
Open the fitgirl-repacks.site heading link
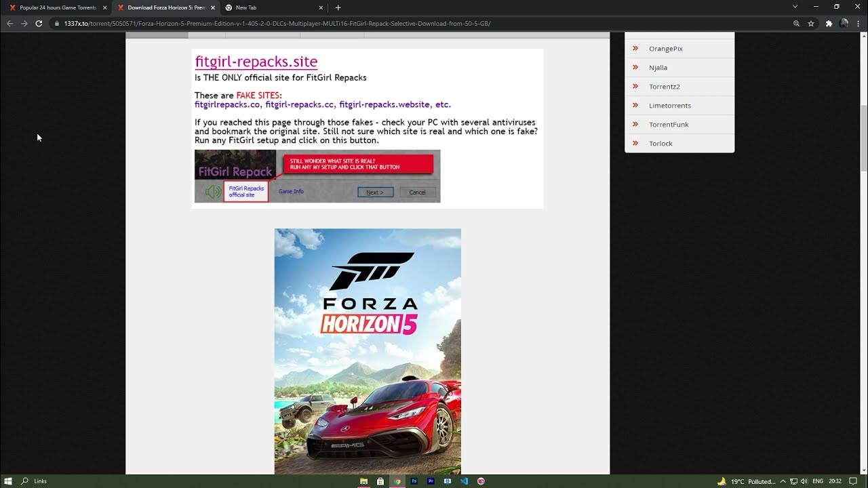pos(256,62)
